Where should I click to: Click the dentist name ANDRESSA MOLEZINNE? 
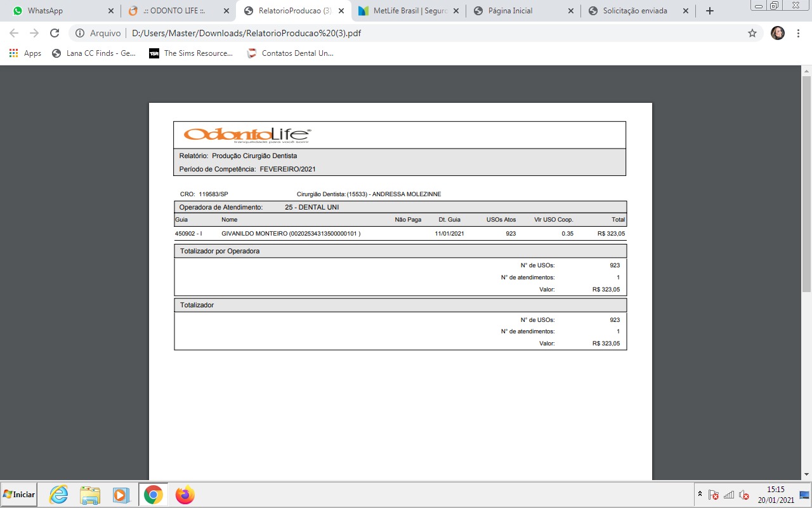pos(407,194)
